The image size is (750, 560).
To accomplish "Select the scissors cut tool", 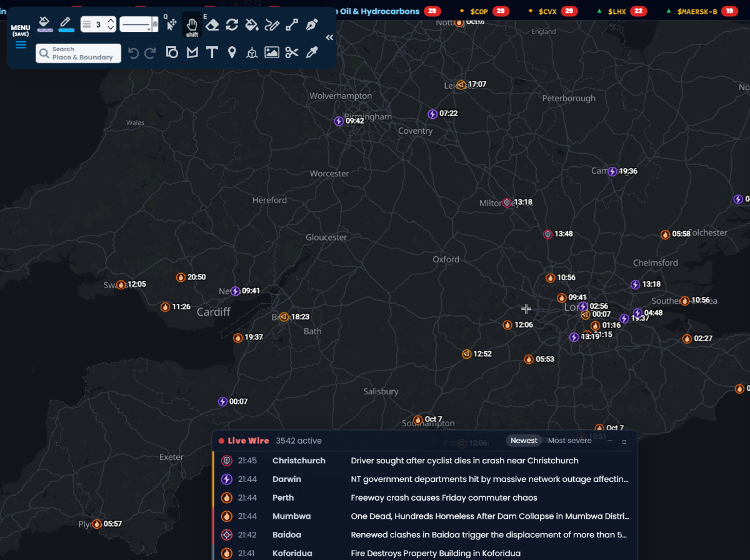I will pyautogui.click(x=292, y=52).
